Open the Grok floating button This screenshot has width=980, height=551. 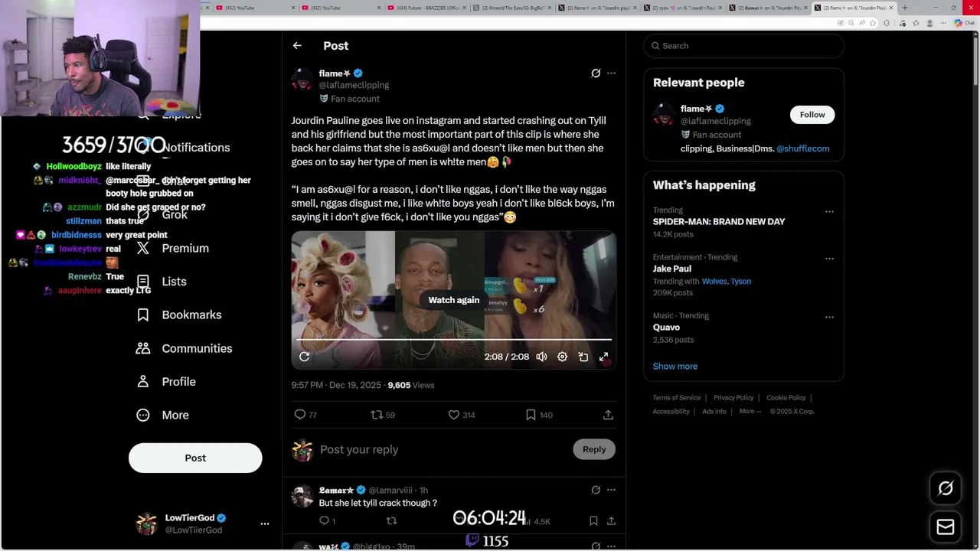coord(946,488)
